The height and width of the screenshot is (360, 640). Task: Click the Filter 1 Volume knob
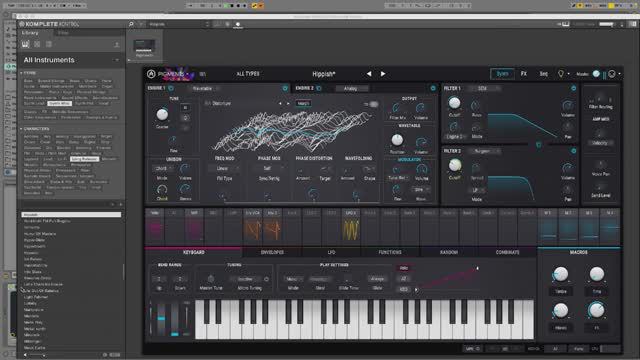(x=567, y=106)
